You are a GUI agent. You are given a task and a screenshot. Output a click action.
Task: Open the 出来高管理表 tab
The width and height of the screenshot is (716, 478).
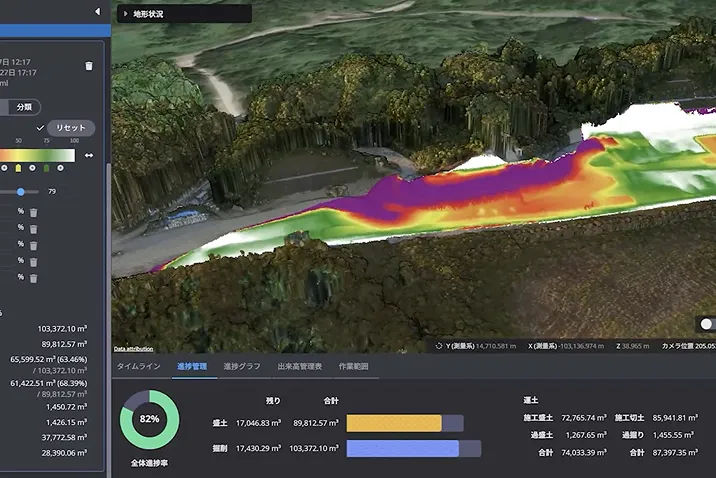click(x=299, y=367)
